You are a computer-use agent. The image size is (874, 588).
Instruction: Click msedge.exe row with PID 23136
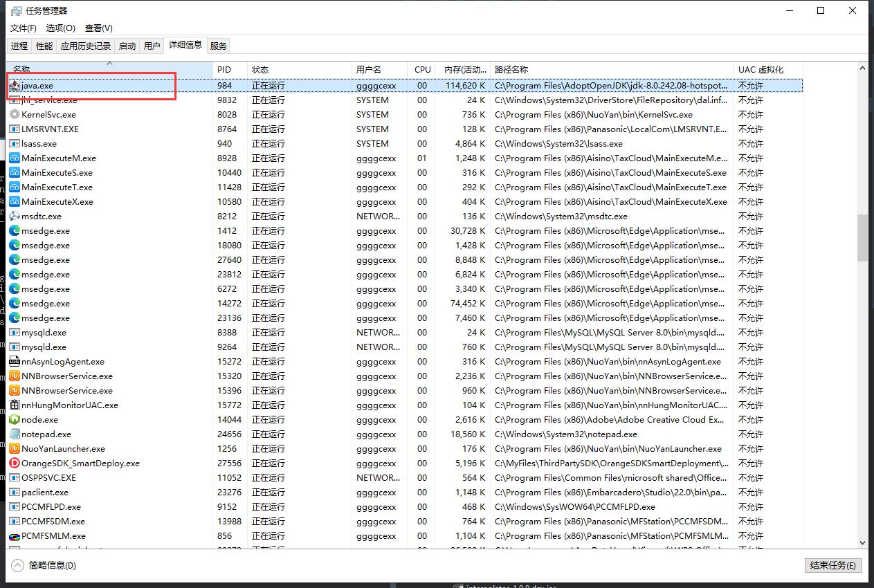click(405, 318)
